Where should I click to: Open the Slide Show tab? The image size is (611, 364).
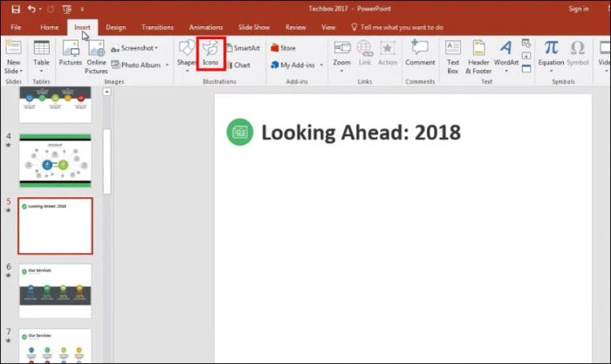click(254, 27)
